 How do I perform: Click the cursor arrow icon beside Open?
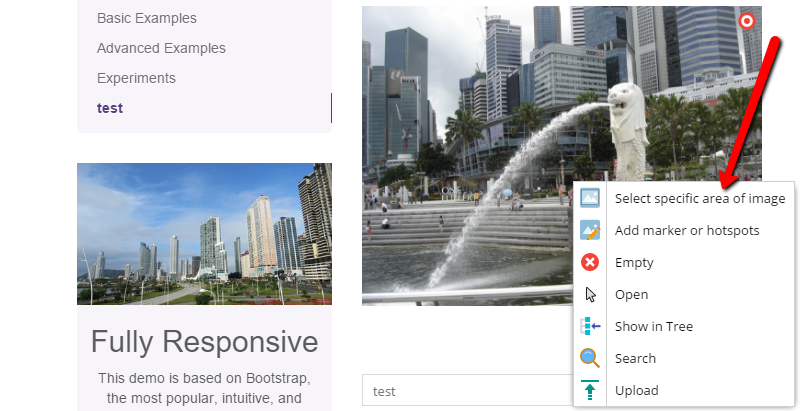590,294
